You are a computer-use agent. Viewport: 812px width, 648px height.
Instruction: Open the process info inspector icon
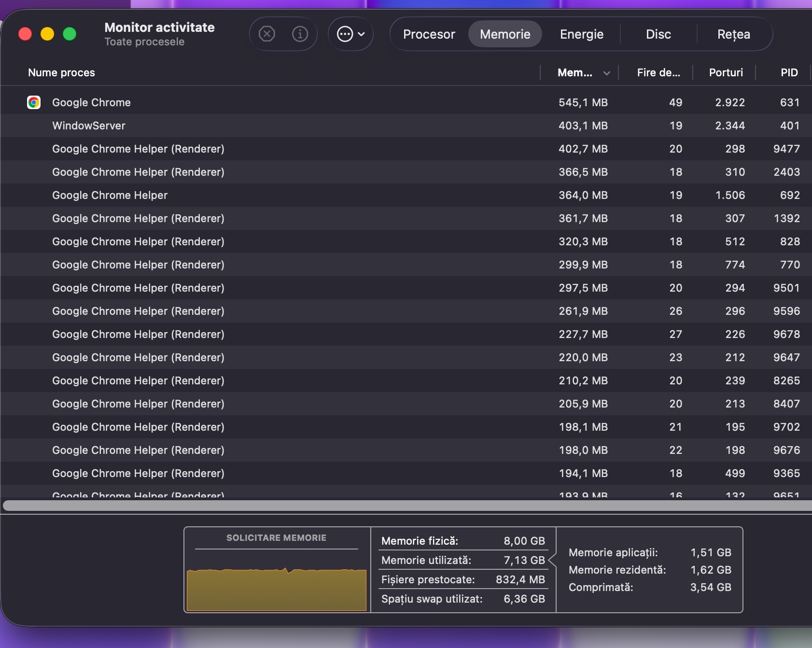click(300, 34)
